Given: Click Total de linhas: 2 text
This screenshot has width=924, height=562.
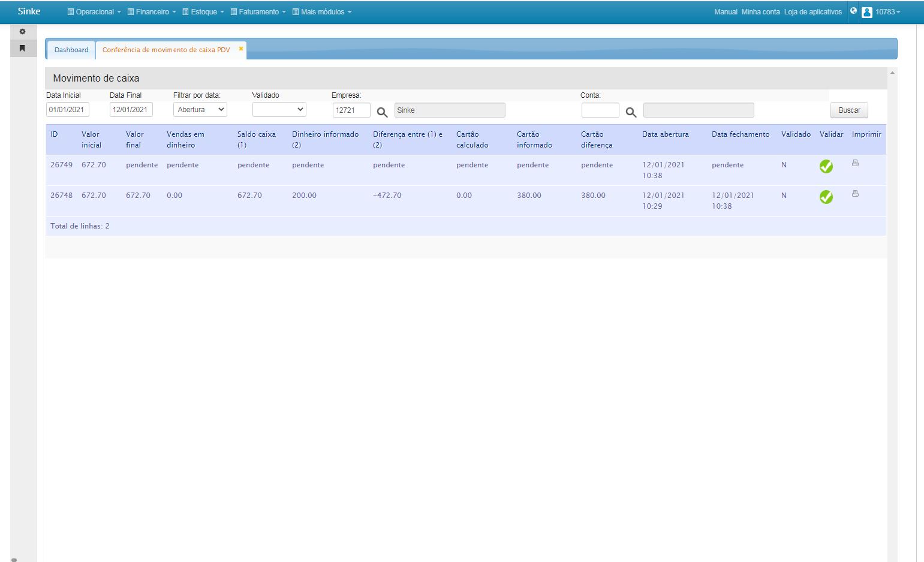Looking at the screenshot, I should pos(80,226).
